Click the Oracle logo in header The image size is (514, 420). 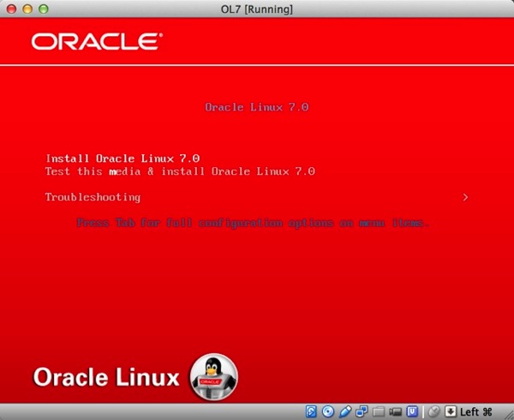tap(95, 41)
